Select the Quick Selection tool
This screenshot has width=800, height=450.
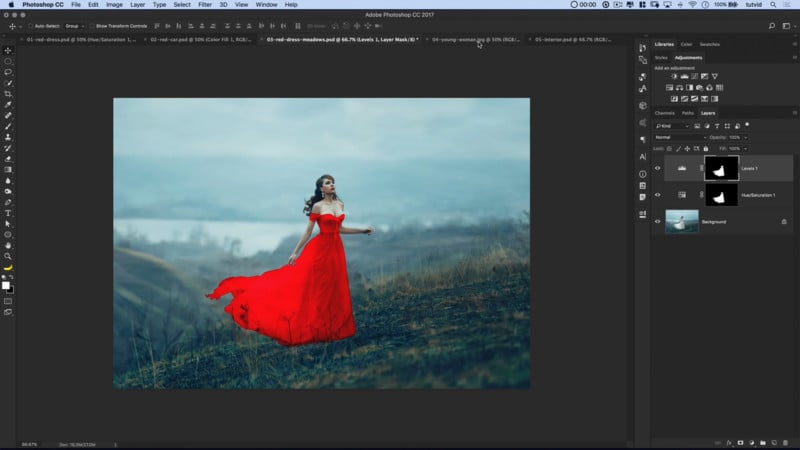point(8,83)
